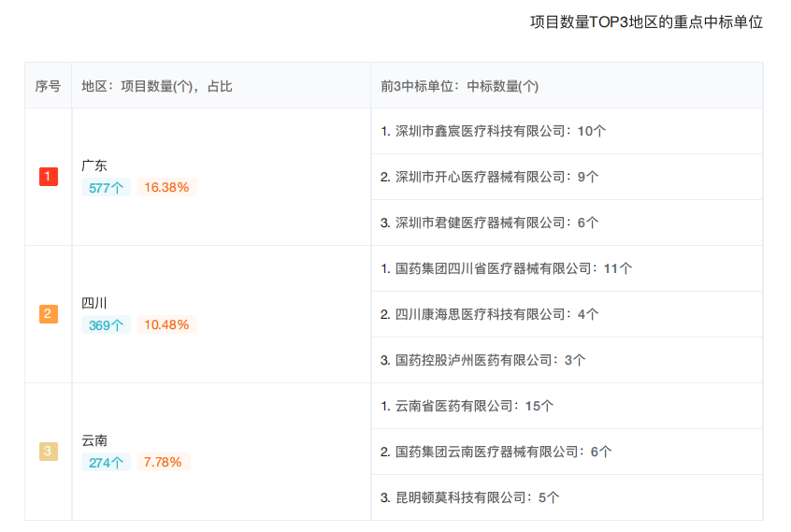Click the 10.48% percentage tag
Image resolution: width=791 pixels, height=532 pixels.
(166, 324)
